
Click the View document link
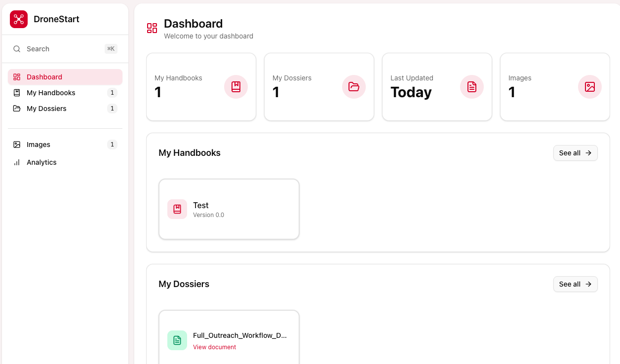tap(214, 347)
